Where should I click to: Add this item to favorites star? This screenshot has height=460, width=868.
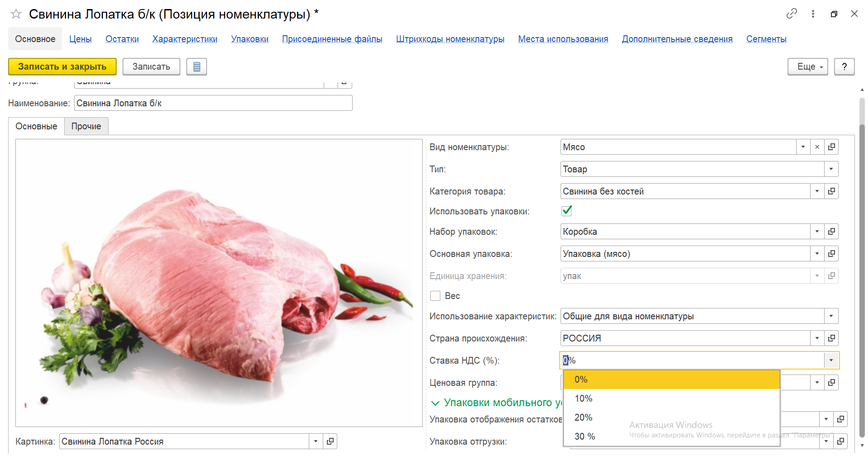(x=16, y=14)
